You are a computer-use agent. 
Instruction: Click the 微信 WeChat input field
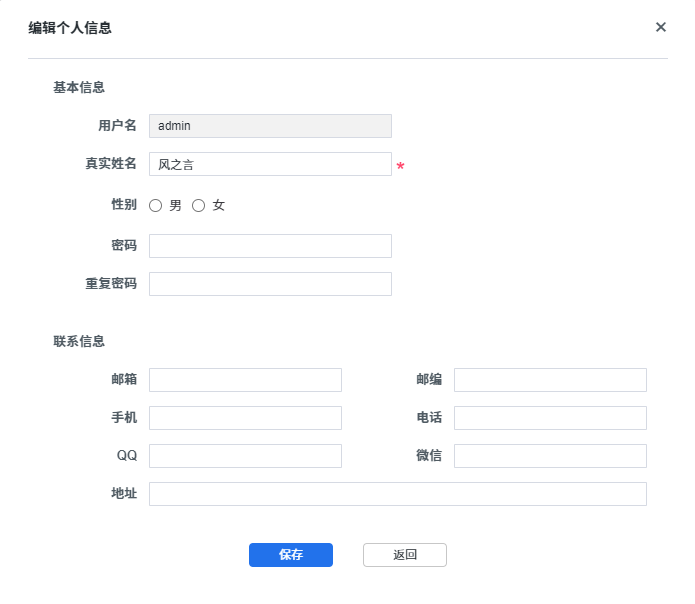pyautogui.click(x=550, y=456)
